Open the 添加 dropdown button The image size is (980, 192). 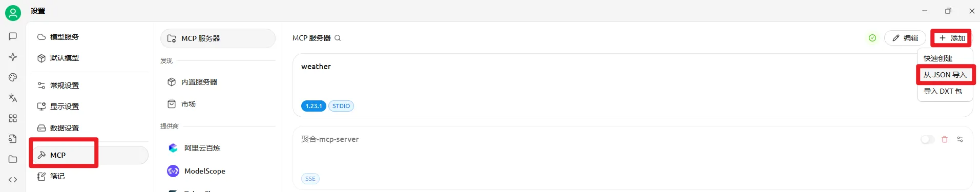tap(952, 38)
